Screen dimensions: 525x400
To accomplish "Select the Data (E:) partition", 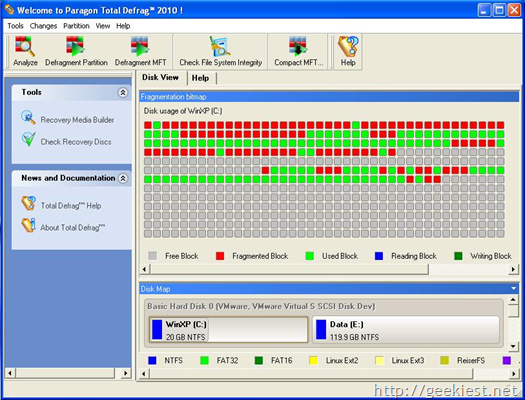I will tap(406, 330).
